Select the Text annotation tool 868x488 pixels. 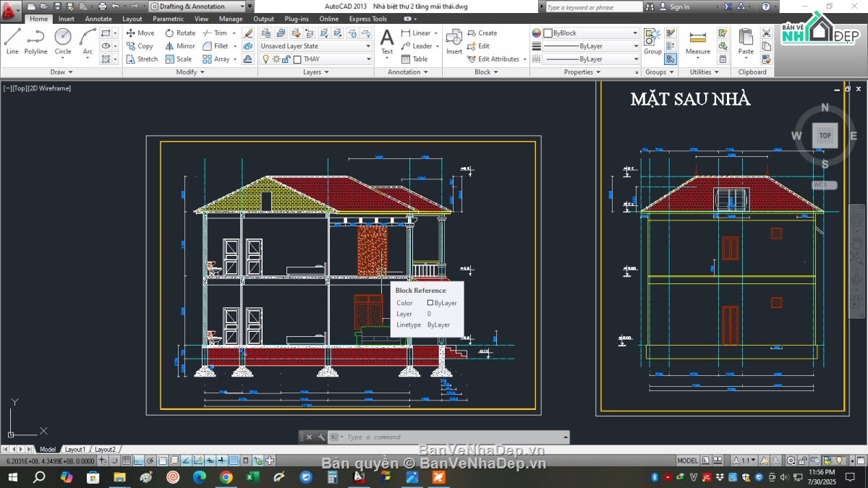[387, 42]
